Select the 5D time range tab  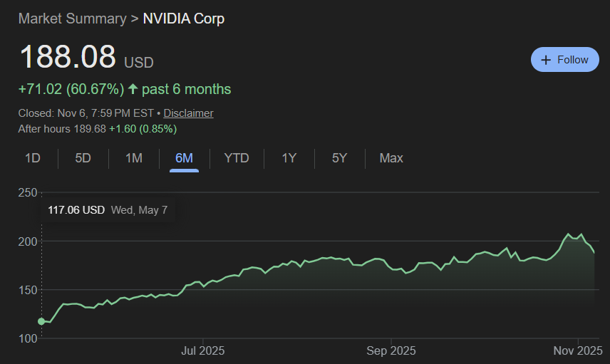pyautogui.click(x=83, y=158)
